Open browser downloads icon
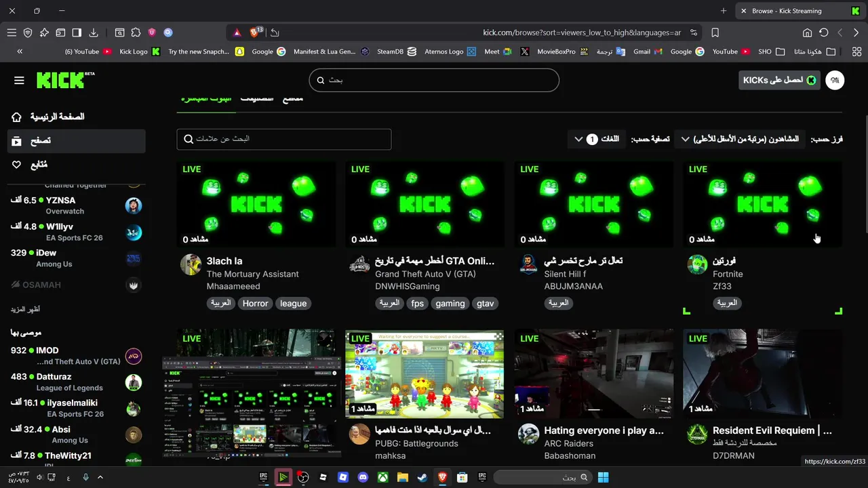The width and height of the screenshot is (868, 488). 94,33
